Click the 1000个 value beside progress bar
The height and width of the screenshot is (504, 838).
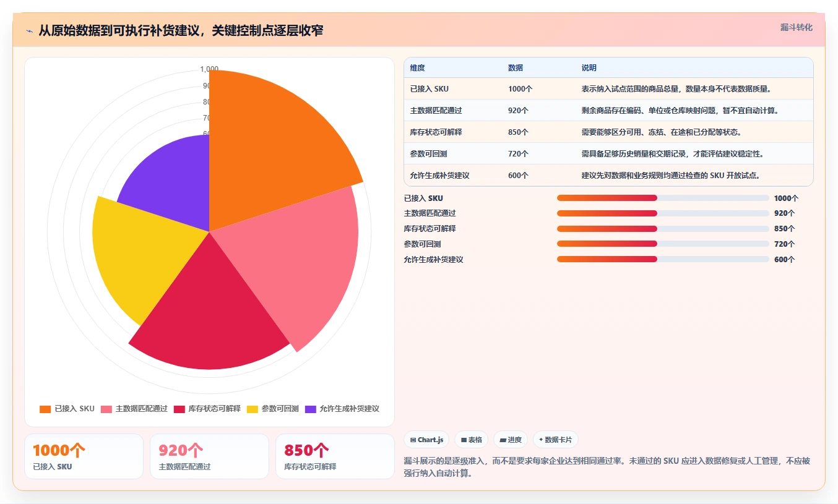[x=786, y=199]
